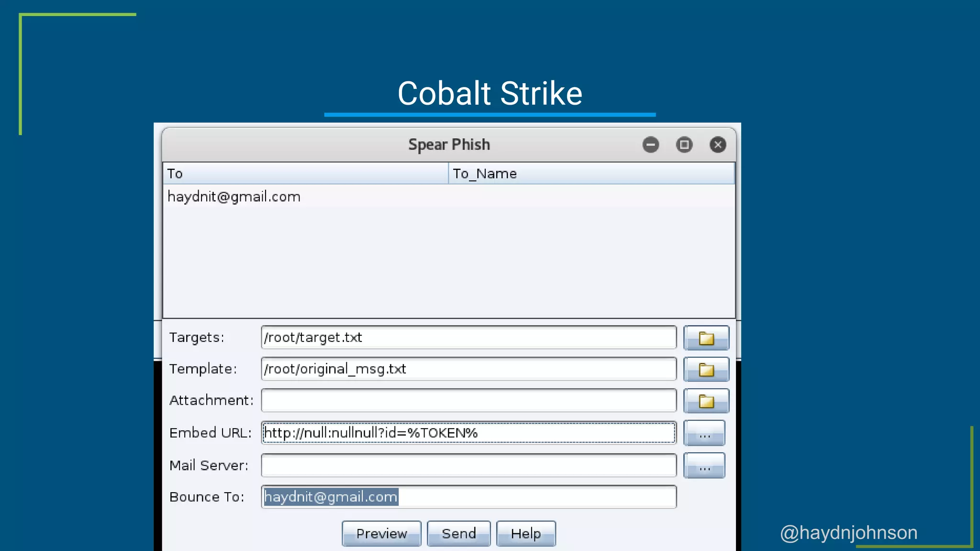This screenshot has width=980, height=551.
Task: Sort by the To_Name column header
Action: pyautogui.click(x=591, y=174)
